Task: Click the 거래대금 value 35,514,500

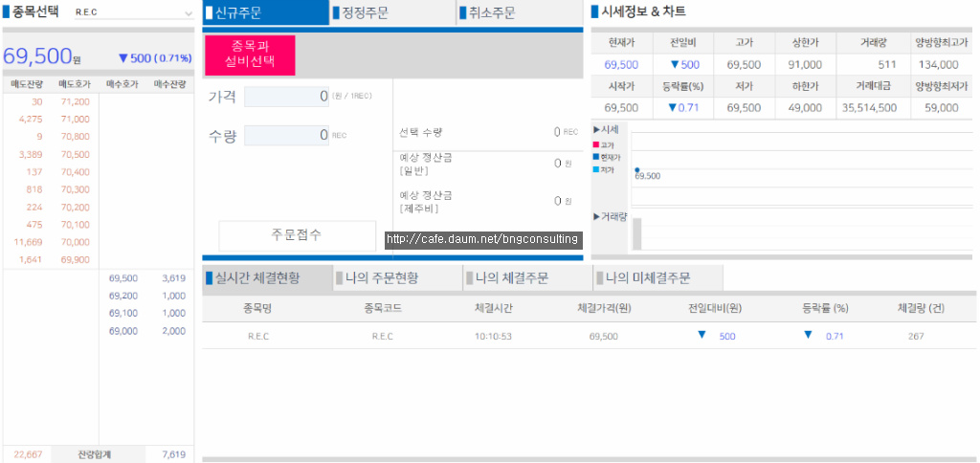Action: tap(869, 107)
